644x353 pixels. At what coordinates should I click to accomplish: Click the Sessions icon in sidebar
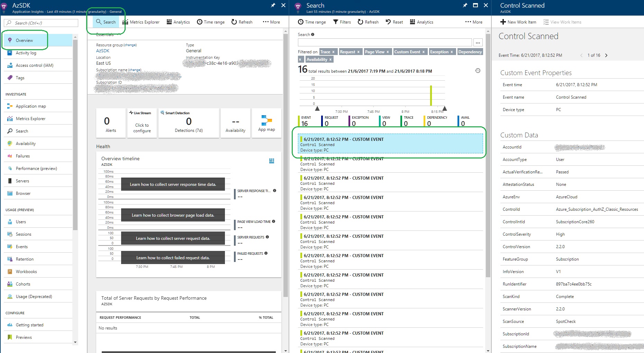tap(10, 234)
